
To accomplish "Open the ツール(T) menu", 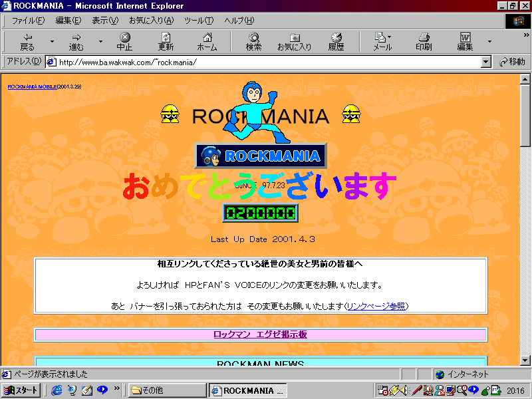I will tap(199, 21).
